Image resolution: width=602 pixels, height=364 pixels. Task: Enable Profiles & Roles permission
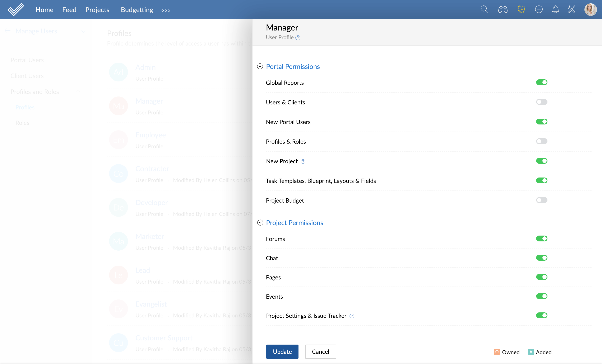click(x=542, y=141)
